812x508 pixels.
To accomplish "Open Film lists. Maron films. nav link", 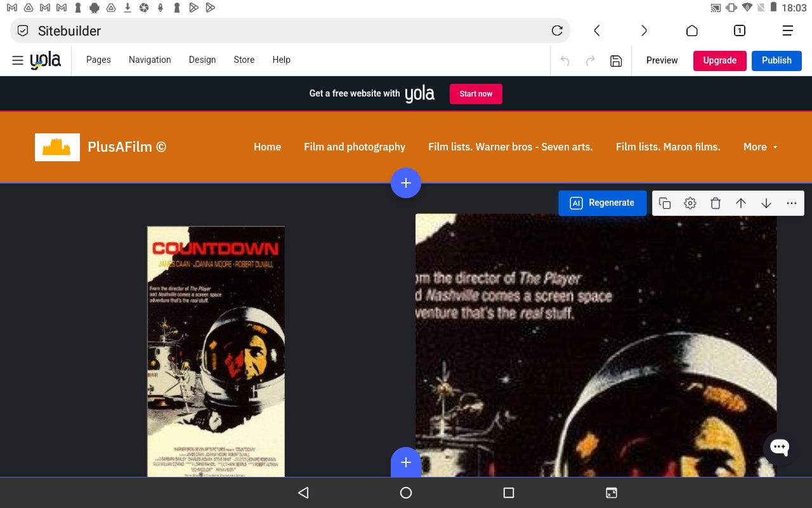I will (x=668, y=147).
